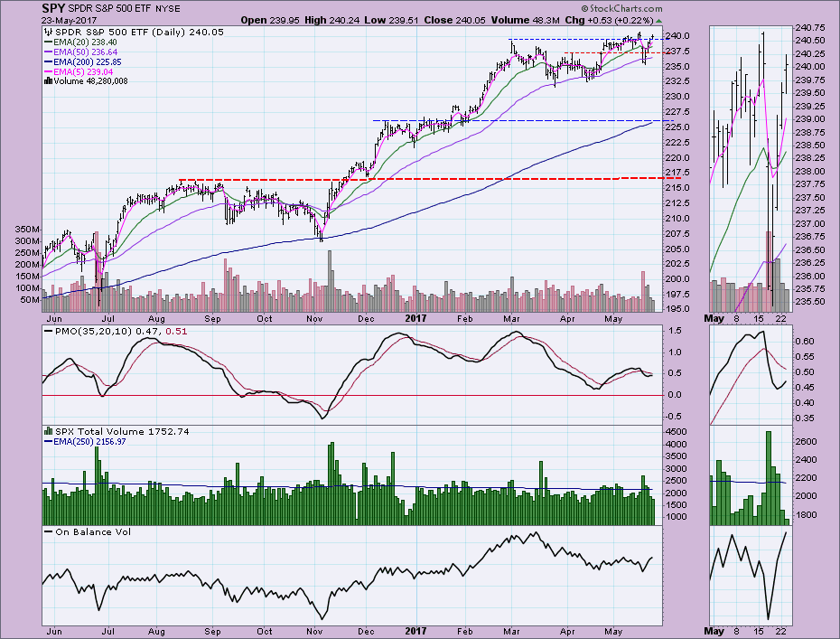Click the PMO(35,20,10) indicator label
This screenshot has height=639, width=840.
pyautogui.click(x=93, y=332)
